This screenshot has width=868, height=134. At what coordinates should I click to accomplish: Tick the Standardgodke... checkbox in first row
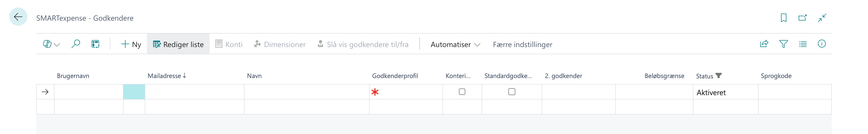point(512,92)
